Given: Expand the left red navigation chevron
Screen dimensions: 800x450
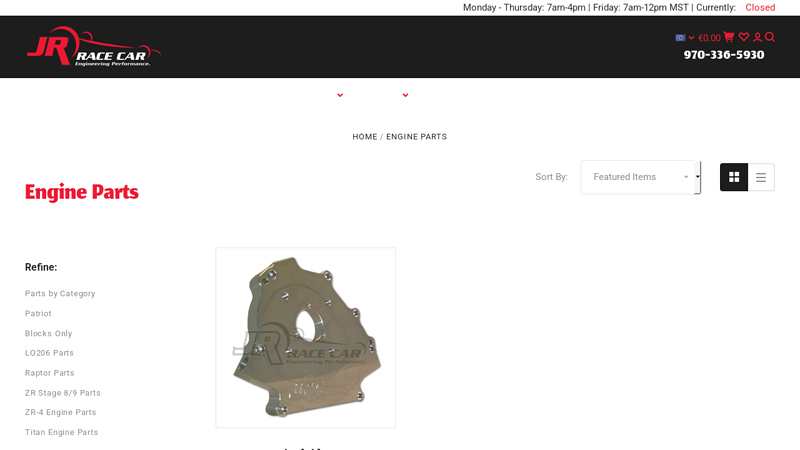Looking at the screenshot, I should (x=340, y=96).
